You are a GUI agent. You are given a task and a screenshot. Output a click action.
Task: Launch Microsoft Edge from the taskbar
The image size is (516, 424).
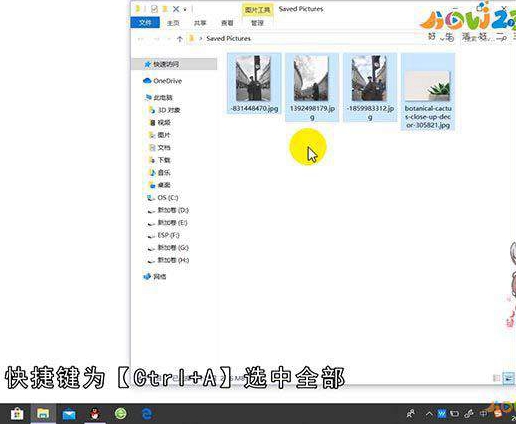coord(147,414)
